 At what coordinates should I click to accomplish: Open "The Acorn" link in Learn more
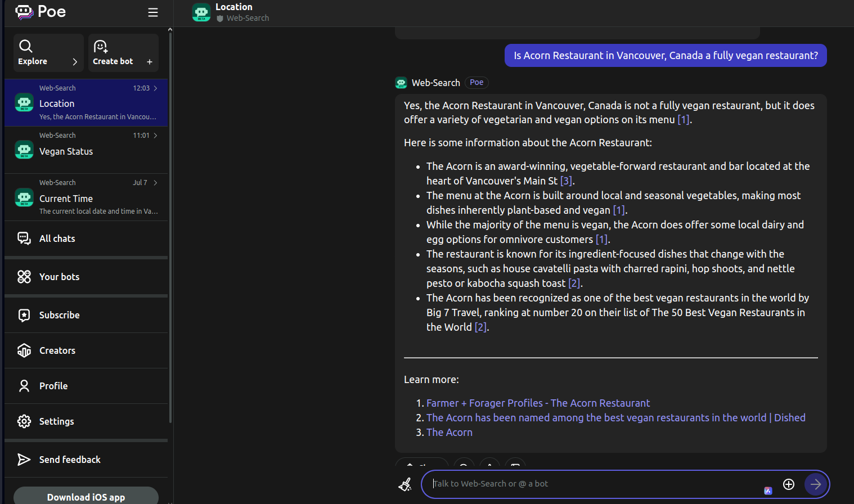(450, 433)
